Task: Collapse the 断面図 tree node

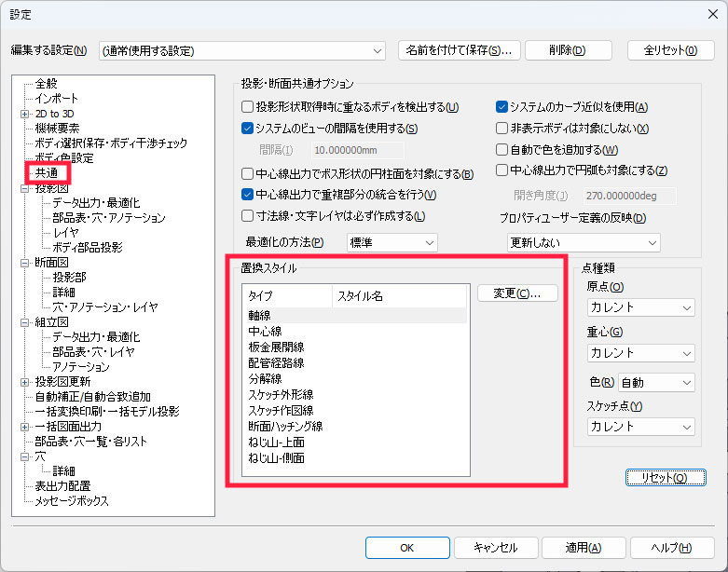Action: (x=24, y=263)
